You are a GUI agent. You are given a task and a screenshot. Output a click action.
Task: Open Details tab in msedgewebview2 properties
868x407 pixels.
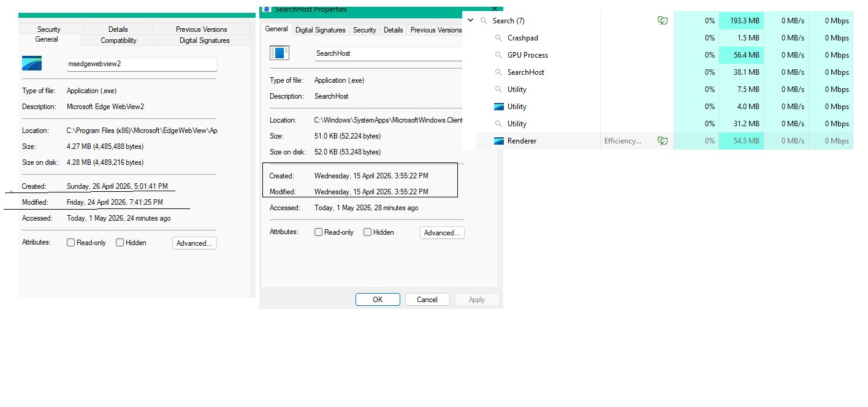point(118,29)
